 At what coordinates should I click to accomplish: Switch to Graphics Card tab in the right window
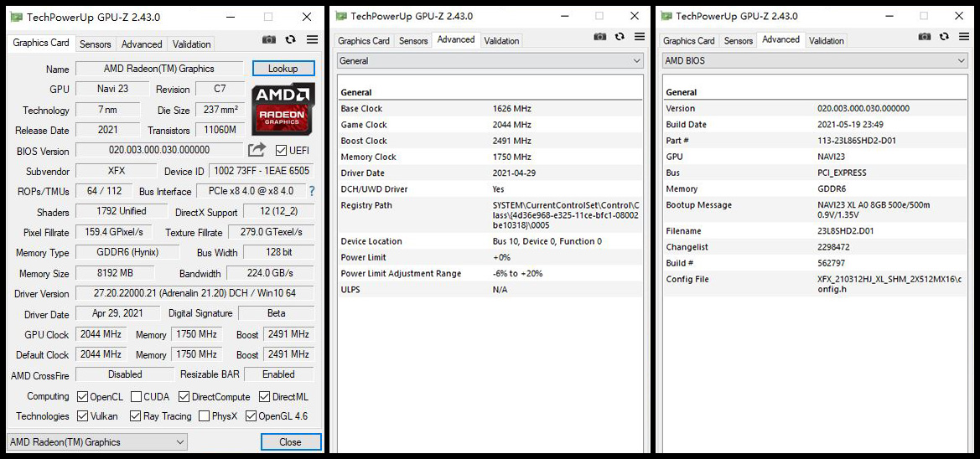coord(689,40)
